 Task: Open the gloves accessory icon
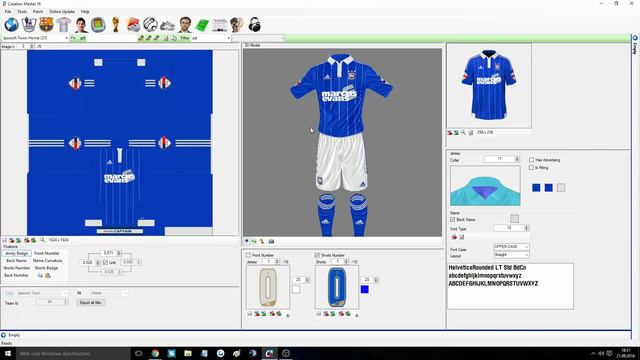(x=237, y=25)
